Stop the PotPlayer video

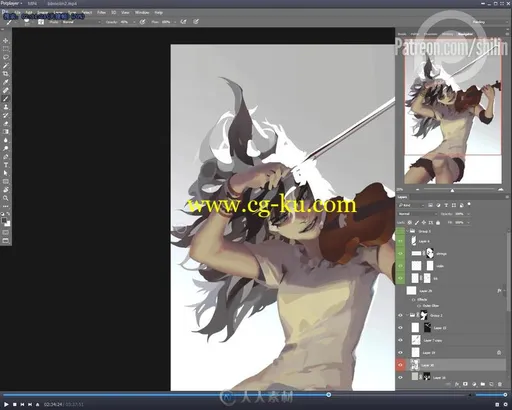tap(14, 404)
